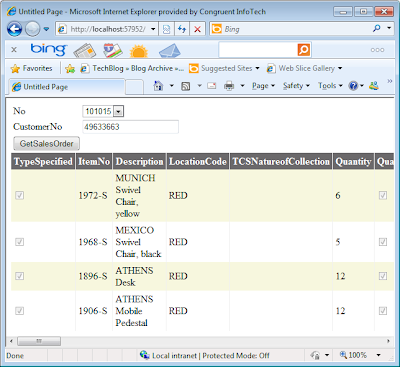Toggle the checkbox after quantity 5
Image resolution: width=400 pixels, height=367 pixels.
[383, 242]
